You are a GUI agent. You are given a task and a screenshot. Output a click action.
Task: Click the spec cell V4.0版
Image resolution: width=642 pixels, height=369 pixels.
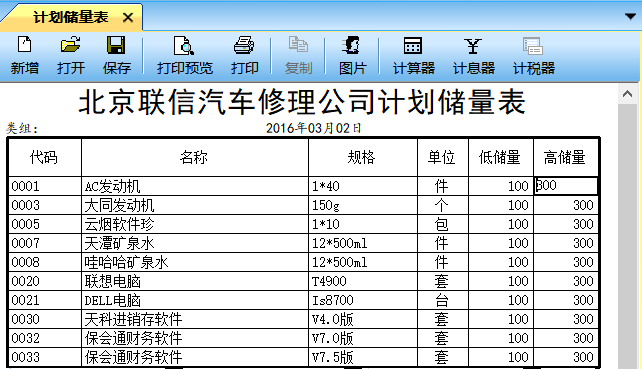[362, 319]
